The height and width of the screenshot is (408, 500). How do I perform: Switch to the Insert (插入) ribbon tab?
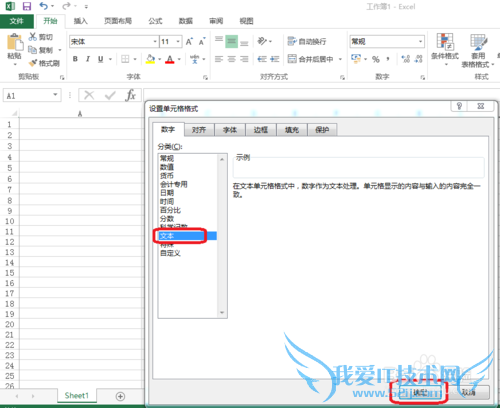point(80,21)
